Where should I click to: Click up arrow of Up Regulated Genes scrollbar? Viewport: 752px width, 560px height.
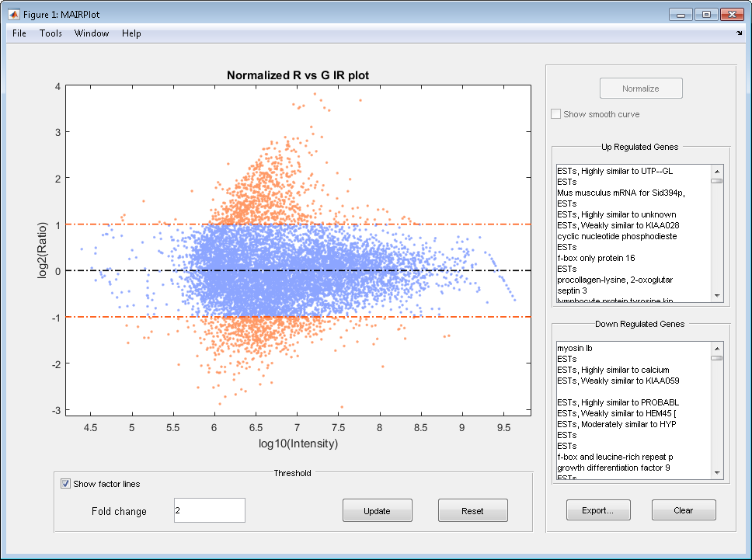pos(717,171)
